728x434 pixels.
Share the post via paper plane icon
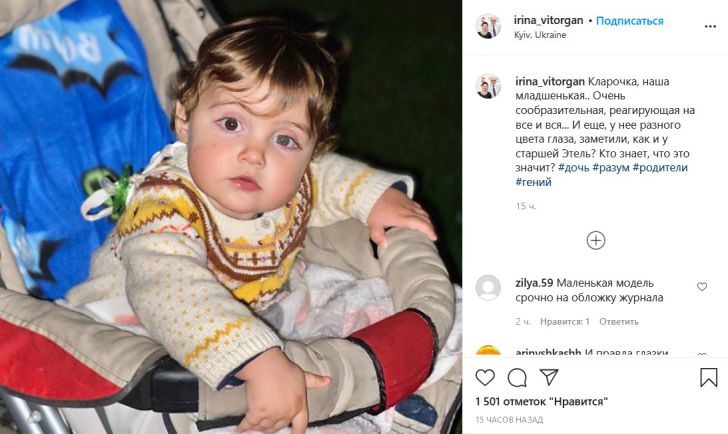tap(549, 377)
